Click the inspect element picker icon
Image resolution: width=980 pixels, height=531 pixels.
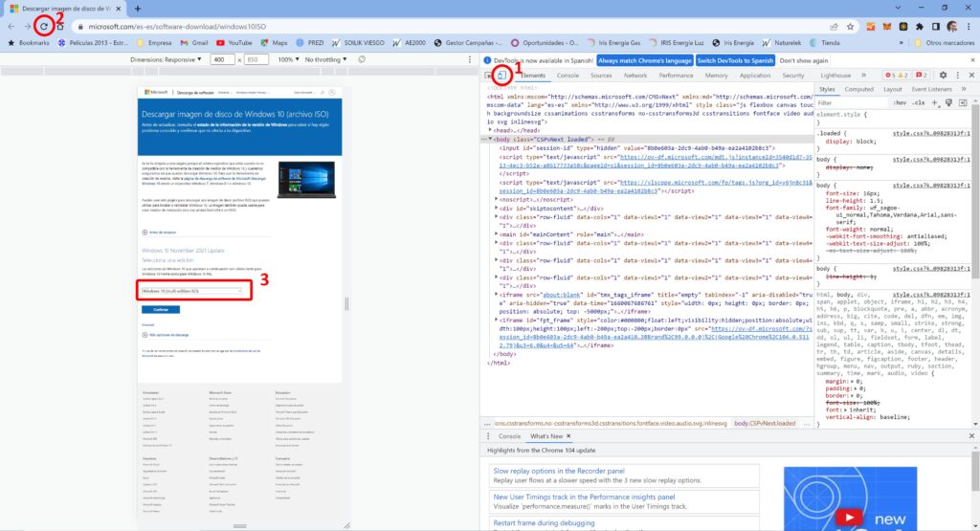tap(489, 76)
